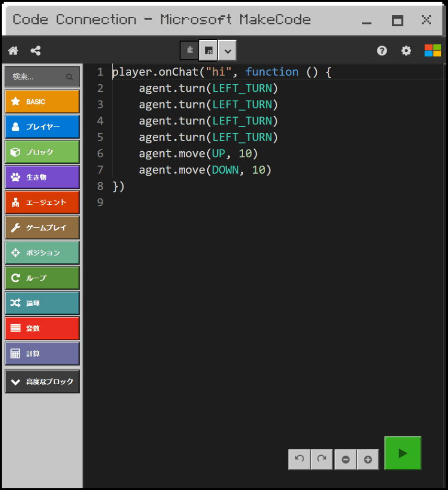Zoom out with the minus button
The image size is (448, 490).
click(x=346, y=459)
